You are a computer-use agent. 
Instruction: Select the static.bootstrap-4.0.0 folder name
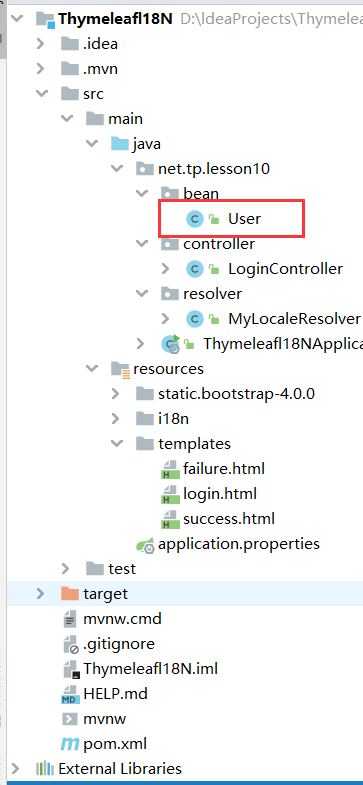[236, 394]
